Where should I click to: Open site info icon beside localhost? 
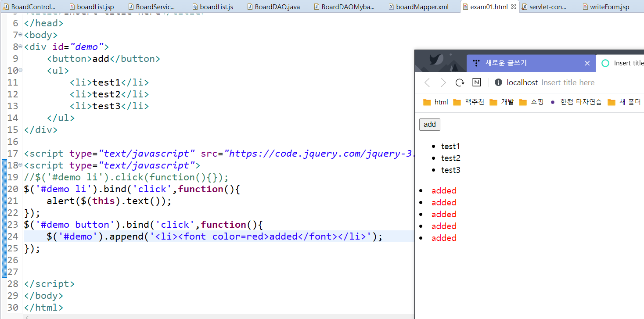(x=498, y=82)
